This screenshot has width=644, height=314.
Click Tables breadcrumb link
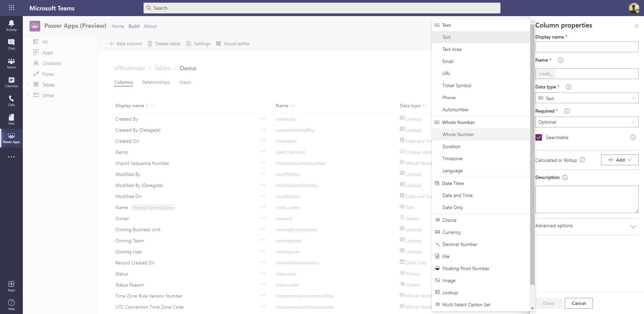(x=162, y=68)
